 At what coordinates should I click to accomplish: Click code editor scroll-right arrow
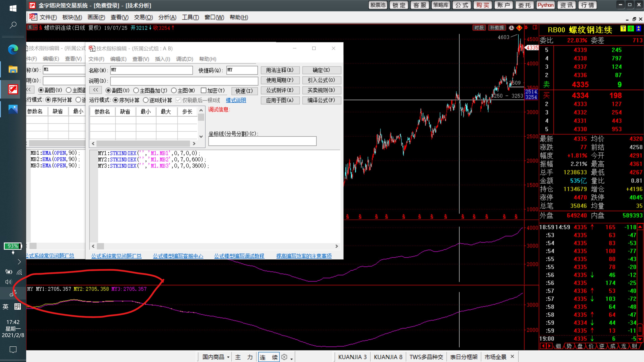click(336, 246)
